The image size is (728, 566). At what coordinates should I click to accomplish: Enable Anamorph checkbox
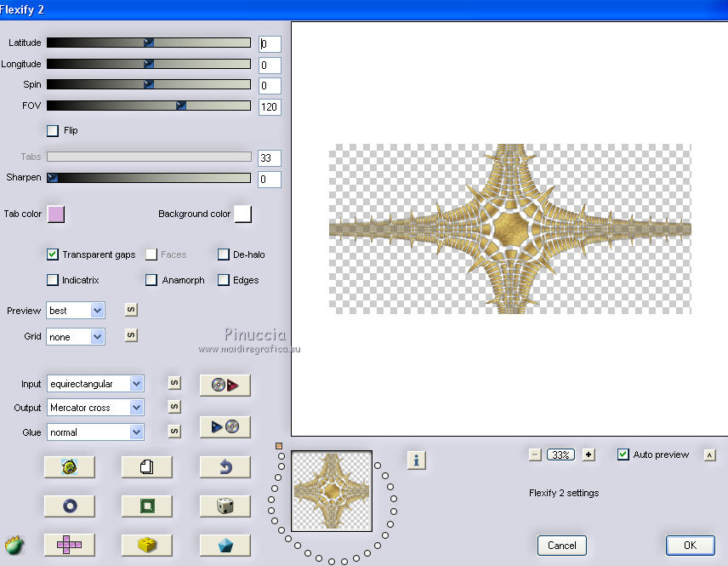151,280
